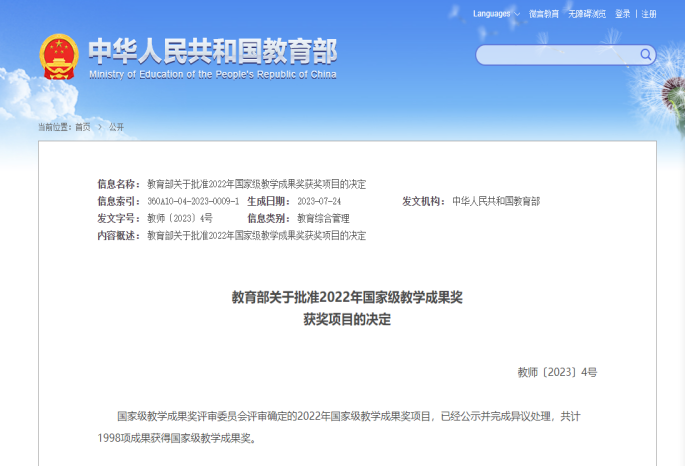Click the 登录 login link
Screen dimensions: 685x467
point(623,14)
